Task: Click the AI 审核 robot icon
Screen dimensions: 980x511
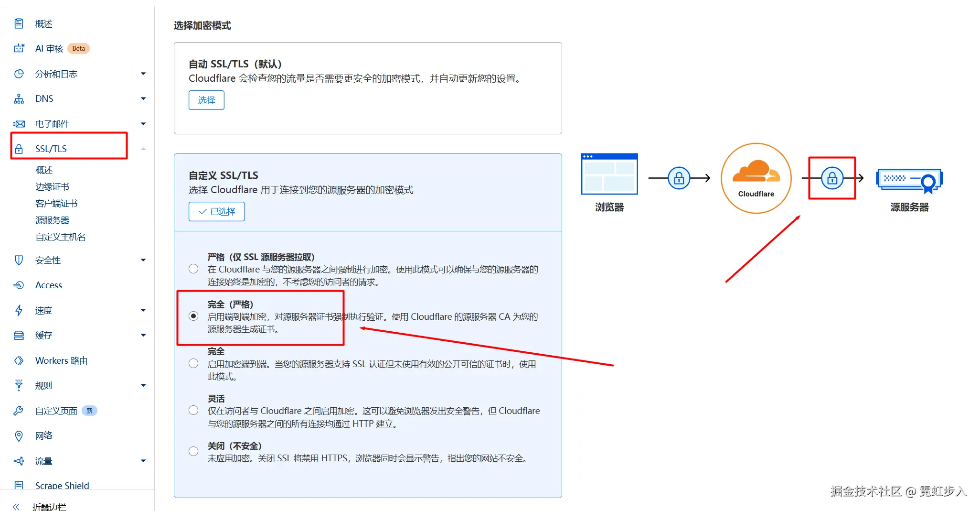Action: pos(19,48)
